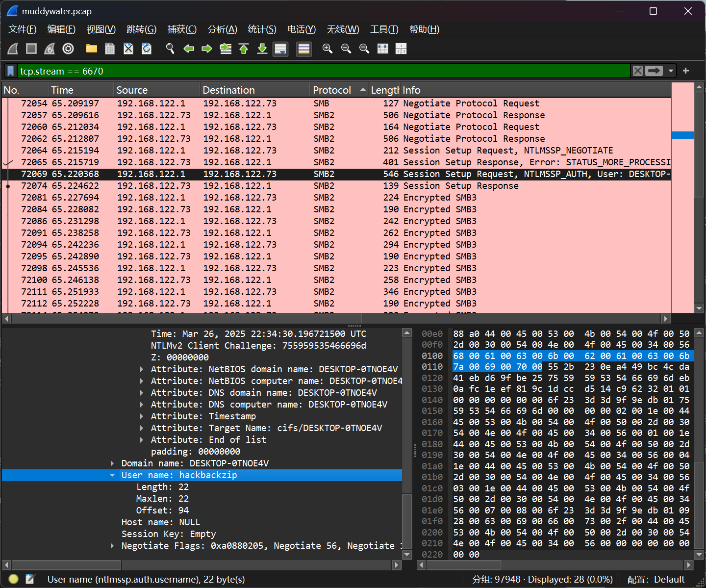This screenshot has width=706, height=588.
Task: Sort by the No. column header
Action: pos(25,90)
